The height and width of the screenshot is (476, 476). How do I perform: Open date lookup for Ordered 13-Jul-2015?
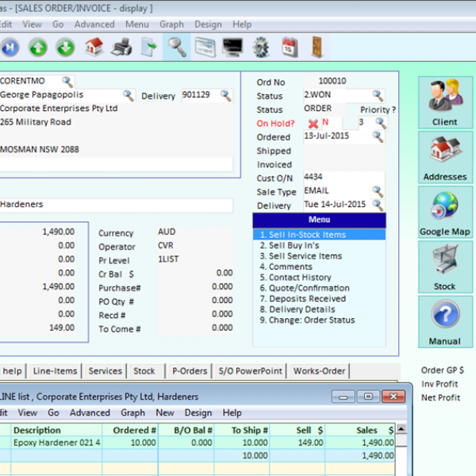click(x=378, y=136)
